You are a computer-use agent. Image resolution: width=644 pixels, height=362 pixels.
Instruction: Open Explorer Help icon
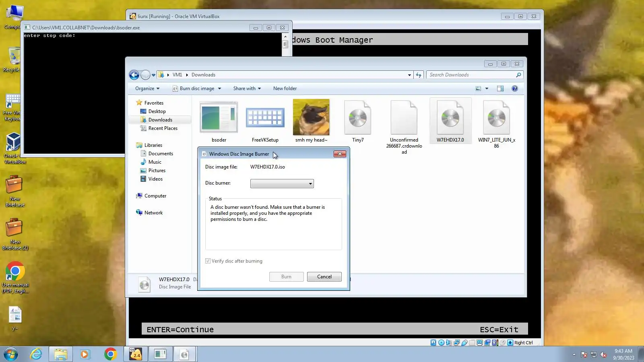(x=515, y=88)
